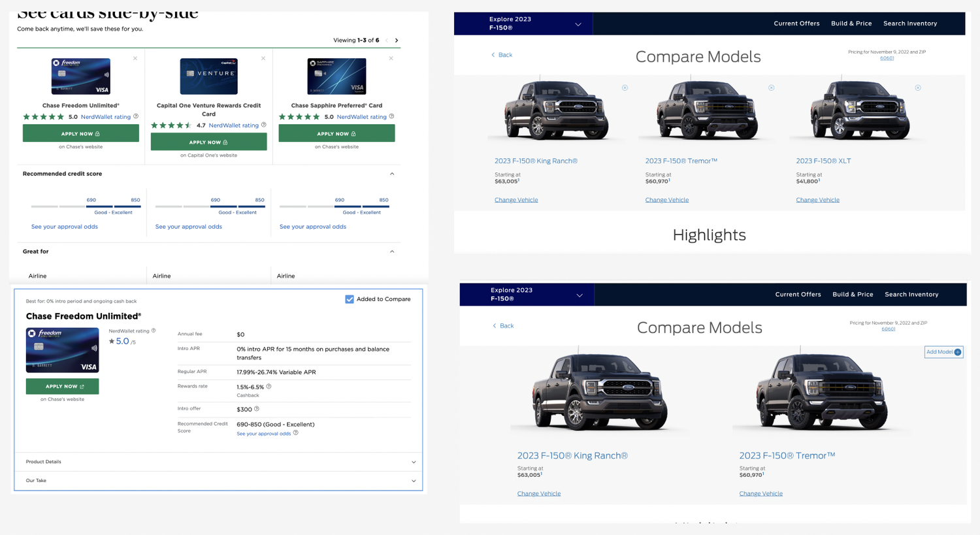
Task: Click Chase Freedom Unlimited card image in comparison
Action: [x=81, y=76]
